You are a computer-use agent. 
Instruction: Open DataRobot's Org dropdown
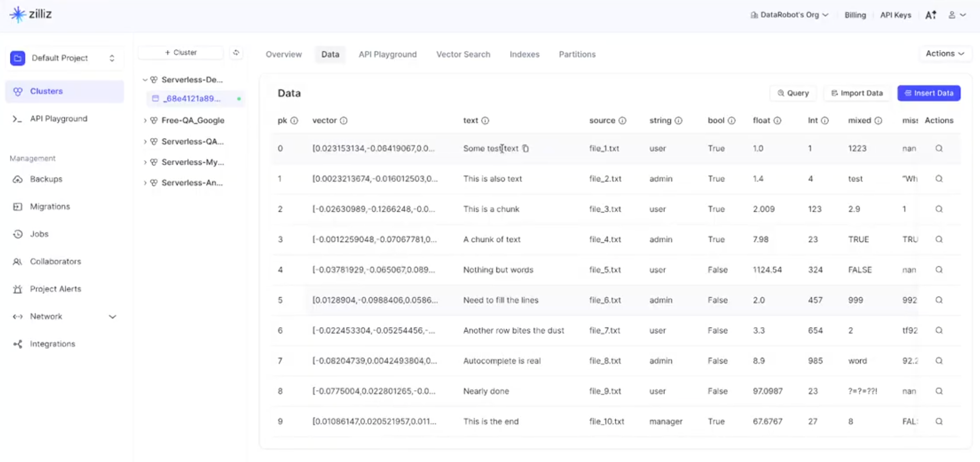pyautogui.click(x=789, y=15)
